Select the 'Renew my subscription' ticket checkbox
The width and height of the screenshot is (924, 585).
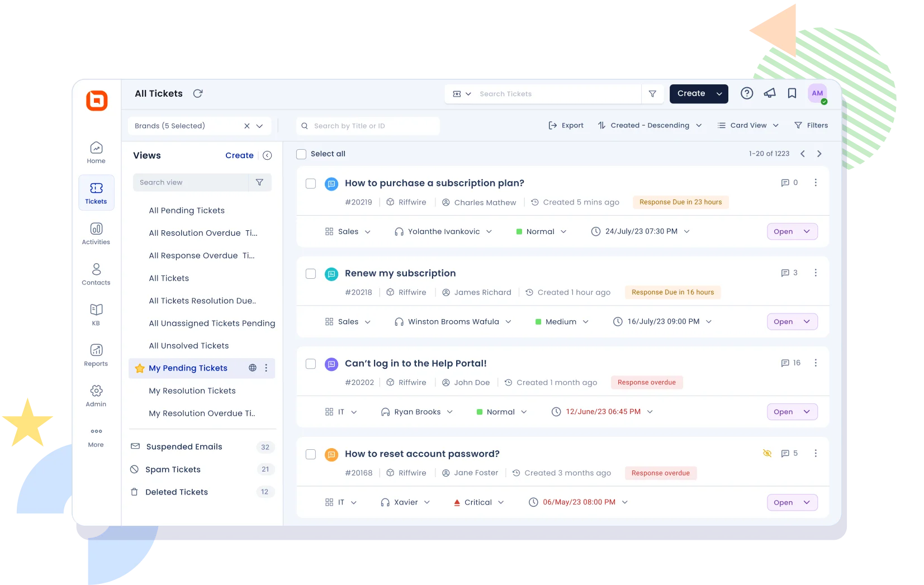[311, 273]
